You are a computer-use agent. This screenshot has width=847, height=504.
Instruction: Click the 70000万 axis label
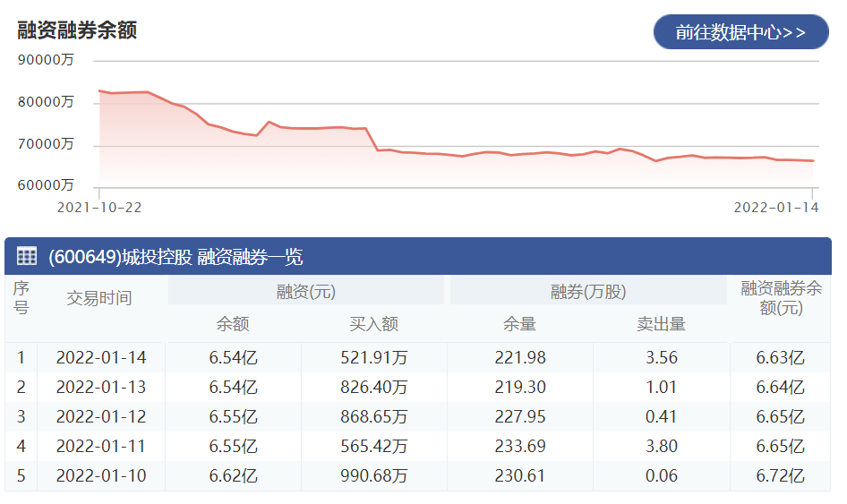coord(46,144)
